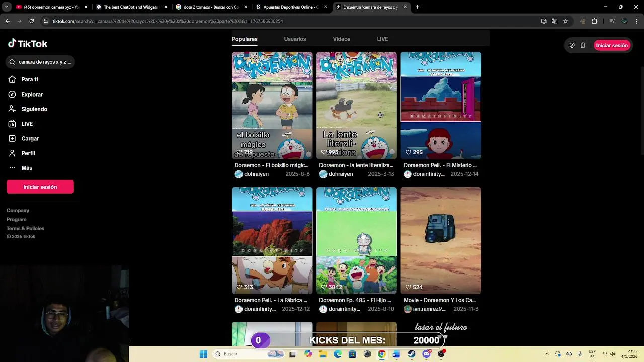The image size is (644, 362).
Task: Open LIVE from the left sidebar
Action: click(x=27, y=124)
